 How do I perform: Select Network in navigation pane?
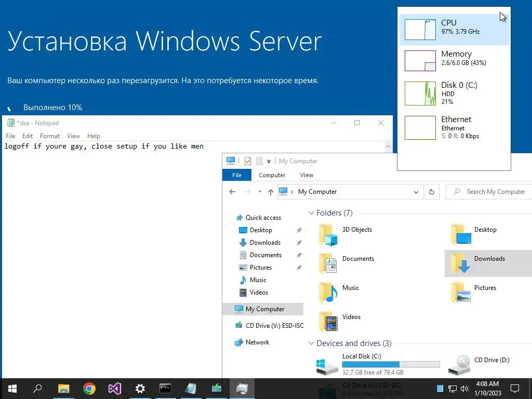point(257,342)
